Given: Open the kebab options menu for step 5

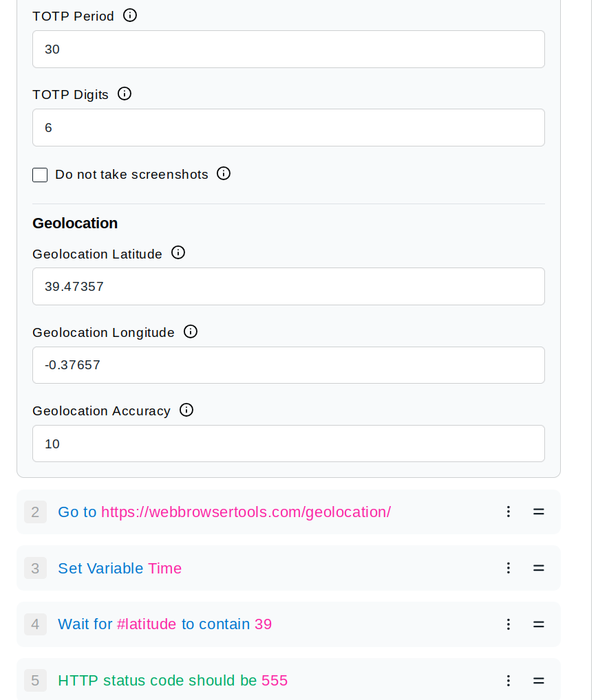Looking at the screenshot, I should click(508, 680).
